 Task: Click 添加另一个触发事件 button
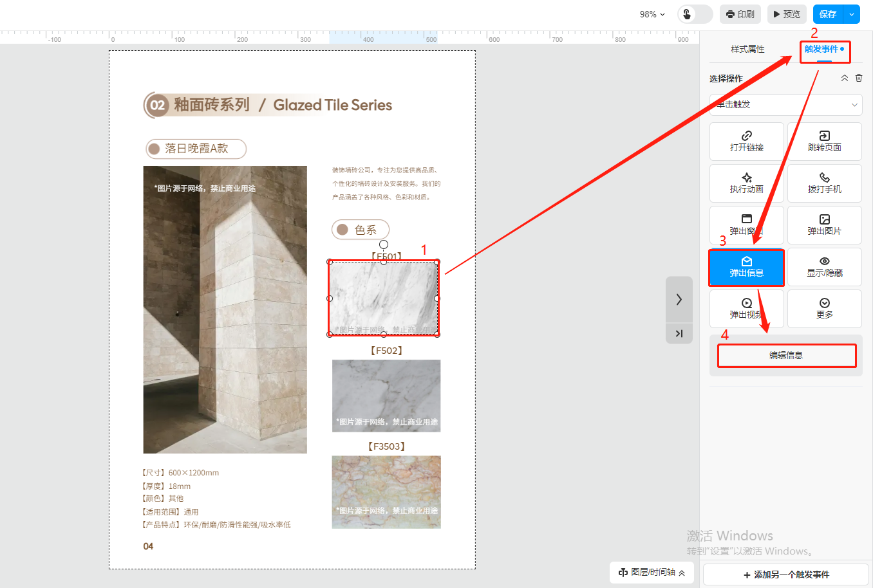786,574
